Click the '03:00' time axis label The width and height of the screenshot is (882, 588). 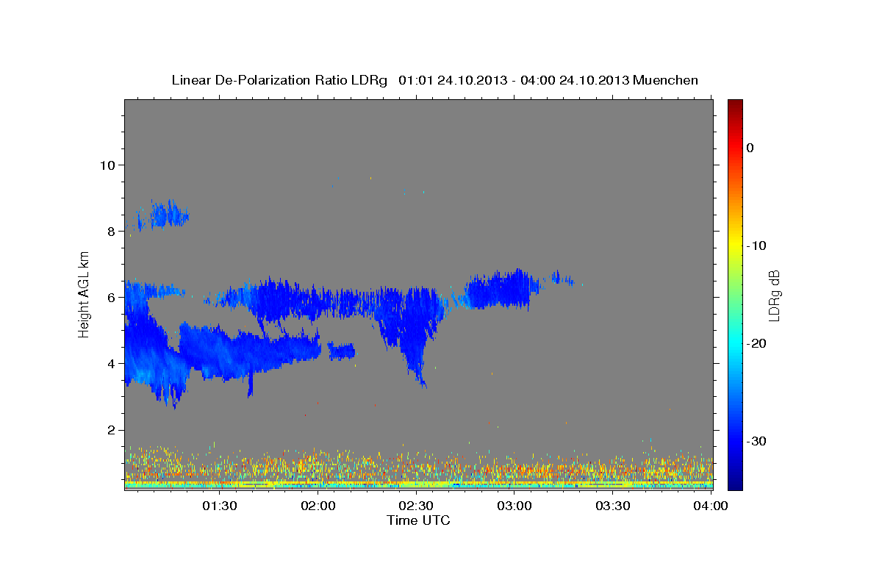(514, 506)
